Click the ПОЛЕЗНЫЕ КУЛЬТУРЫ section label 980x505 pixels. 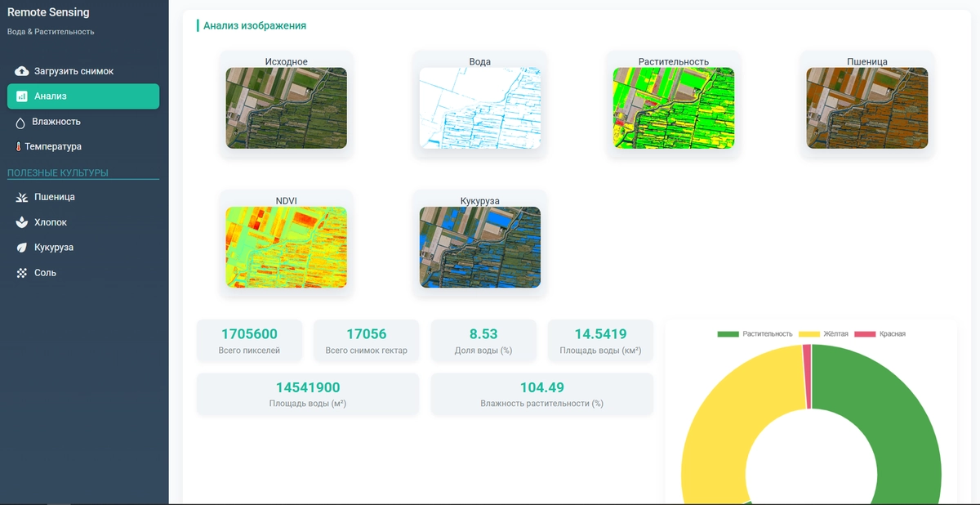pos(58,173)
